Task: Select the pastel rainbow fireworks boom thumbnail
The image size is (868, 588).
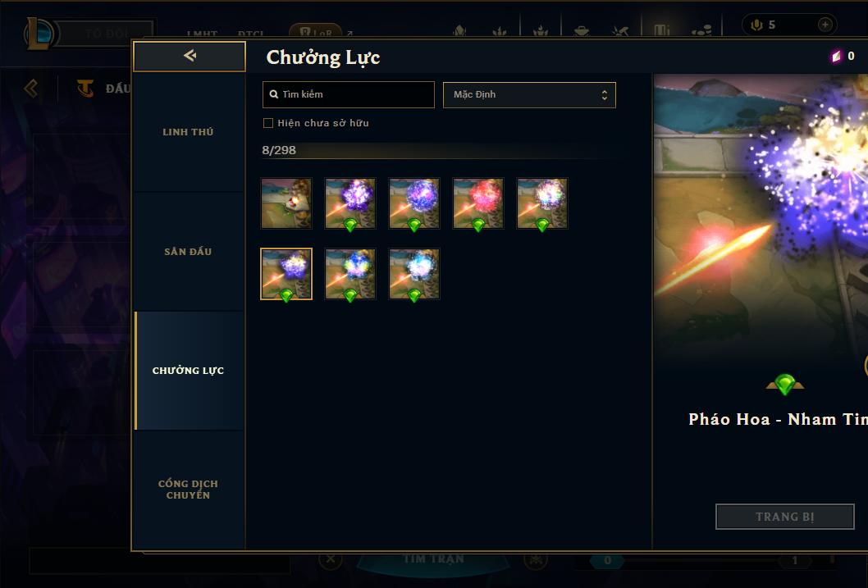Action: (542, 203)
